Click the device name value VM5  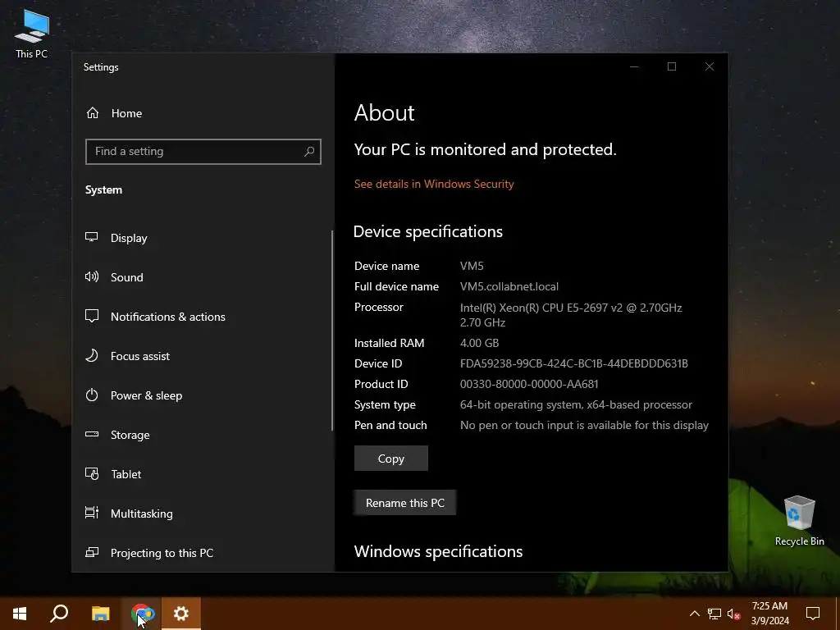tap(472, 266)
